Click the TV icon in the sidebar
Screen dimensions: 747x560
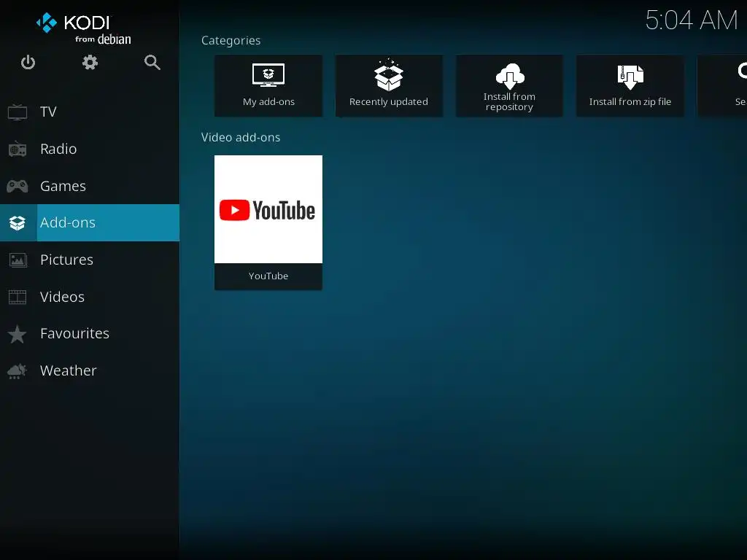click(18, 112)
